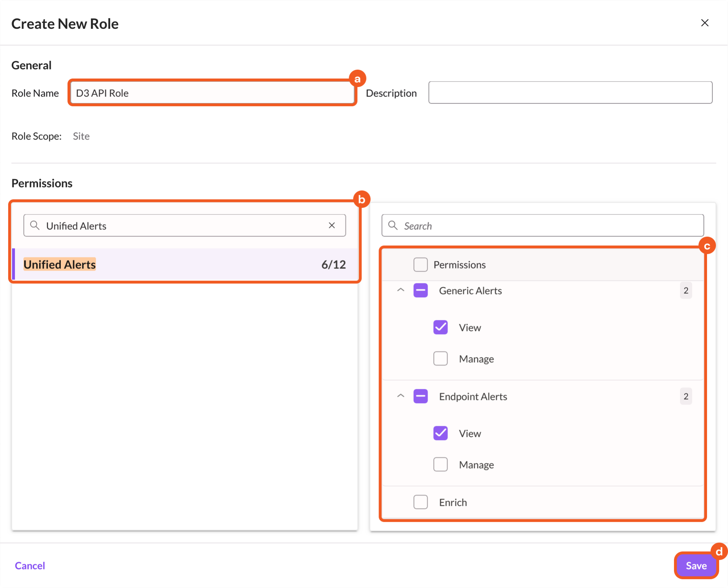This screenshot has height=588, width=728.
Task: Clear the Unified Alerts search text
Action: pos(332,225)
